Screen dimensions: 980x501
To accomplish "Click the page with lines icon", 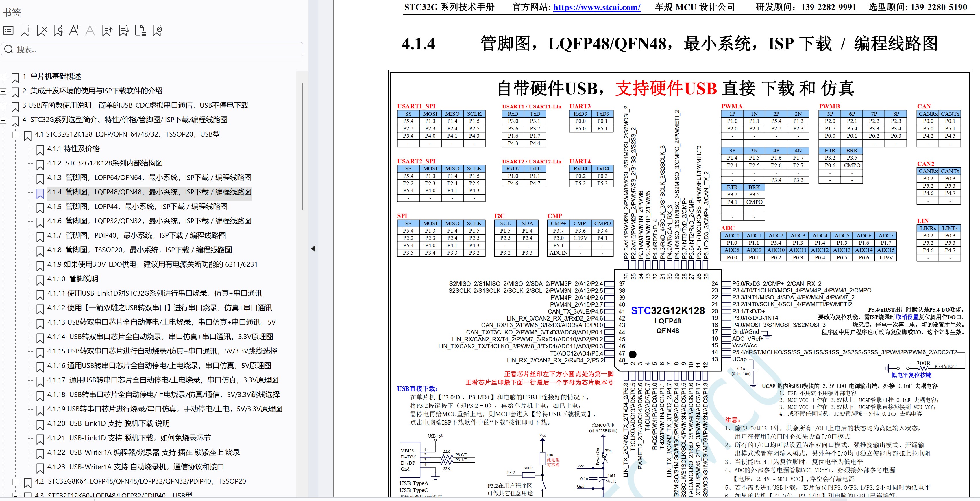I will (140, 30).
